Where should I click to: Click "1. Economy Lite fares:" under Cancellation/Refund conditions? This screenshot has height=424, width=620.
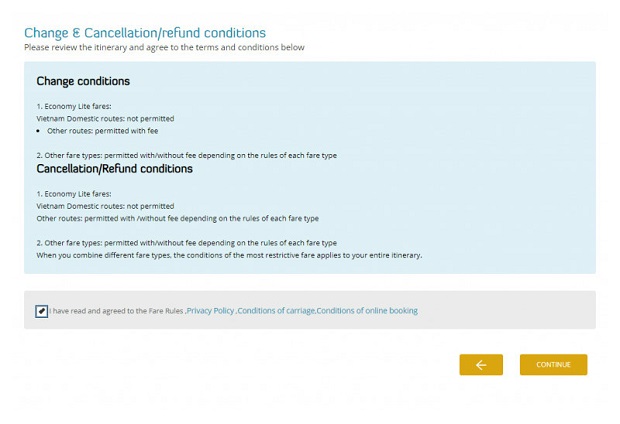point(74,194)
